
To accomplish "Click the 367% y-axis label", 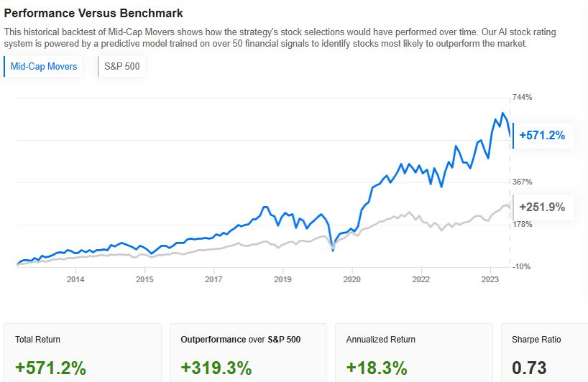I will [x=522, y=182].
